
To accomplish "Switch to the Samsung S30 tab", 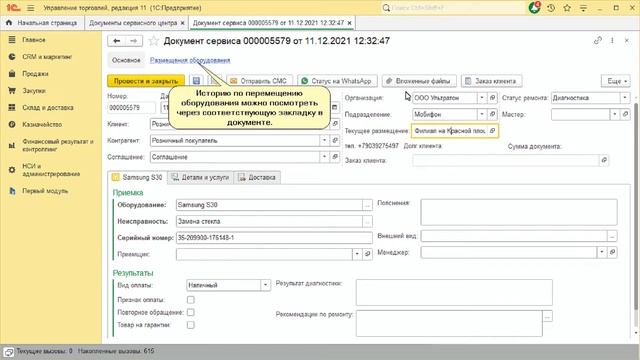I will point(137,177).
